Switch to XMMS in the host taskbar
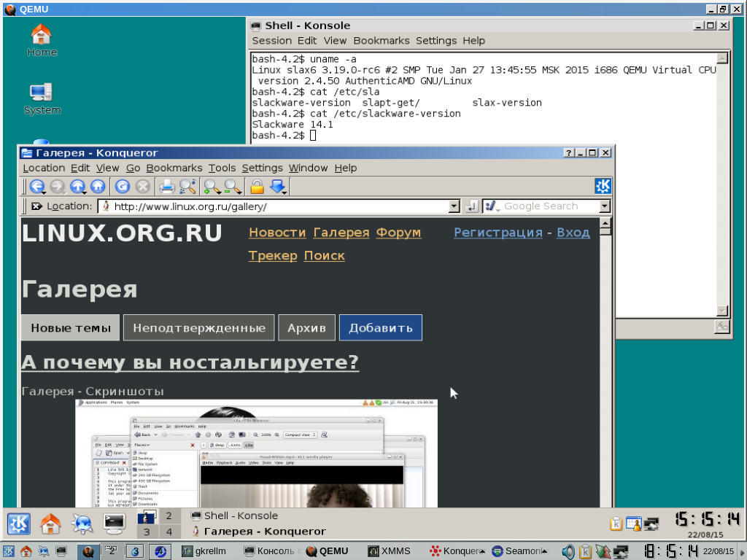Viewport: 747px width, 560px height. [x=390, y=551]
